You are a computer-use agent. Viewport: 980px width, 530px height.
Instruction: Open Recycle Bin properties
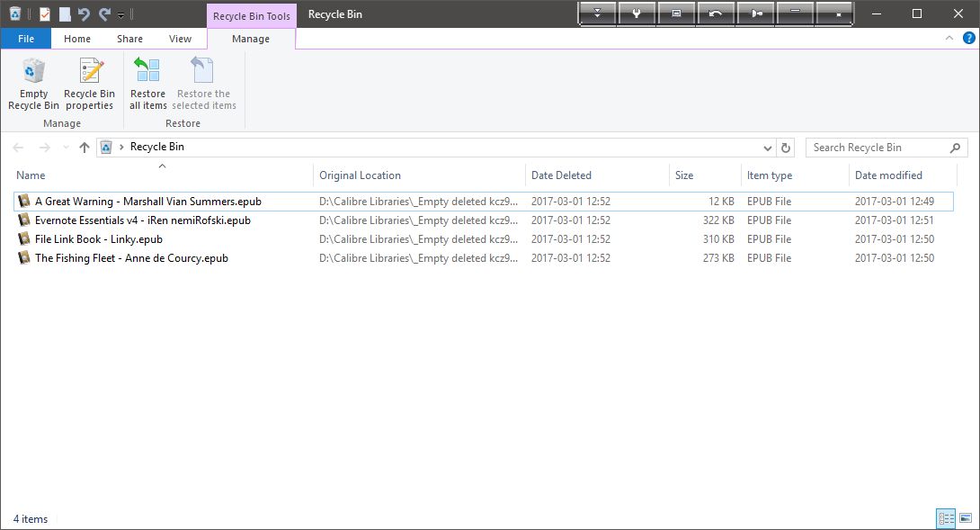coord(89,84)
